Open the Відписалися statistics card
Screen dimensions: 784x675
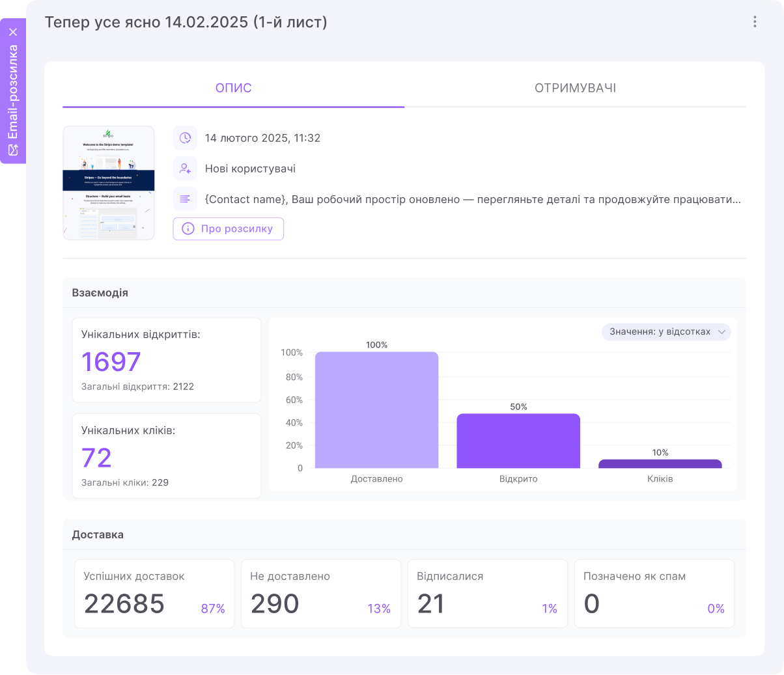coord(487,593)
